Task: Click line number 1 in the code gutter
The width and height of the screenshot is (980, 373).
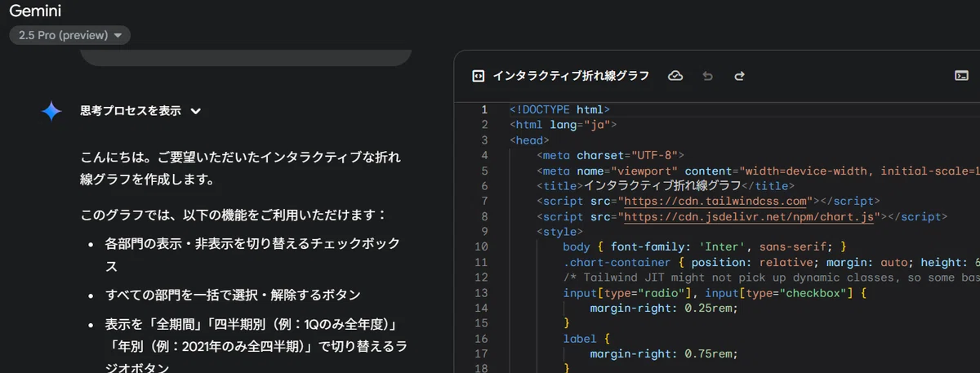Action: [484, 109]
